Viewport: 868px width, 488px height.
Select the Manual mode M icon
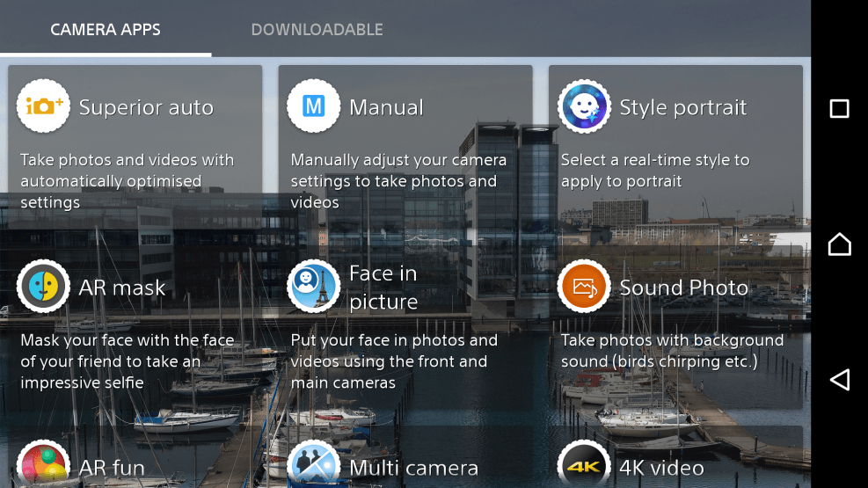pos(313,107)
